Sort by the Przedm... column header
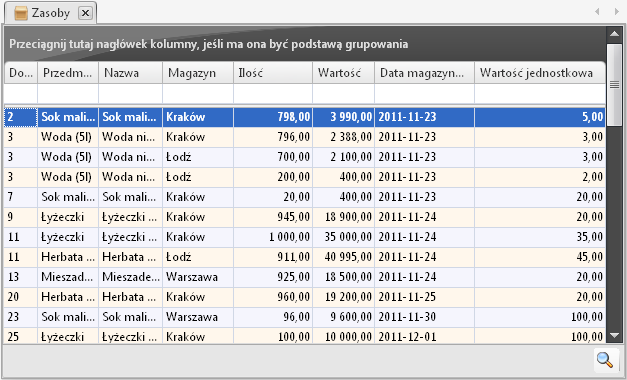This screenshot has width=627, height=380. [x=68, y=73]
